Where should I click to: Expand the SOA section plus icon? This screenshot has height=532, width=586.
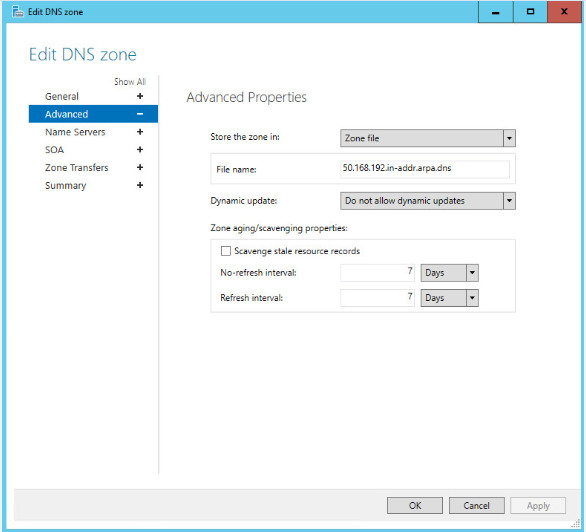[140, 150]
